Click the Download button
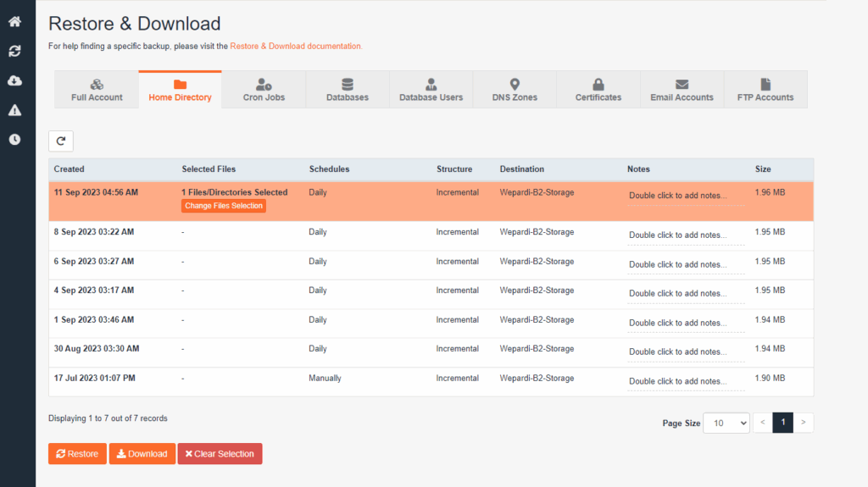Screen dimensions: 868x487 [x=142, y=454]
